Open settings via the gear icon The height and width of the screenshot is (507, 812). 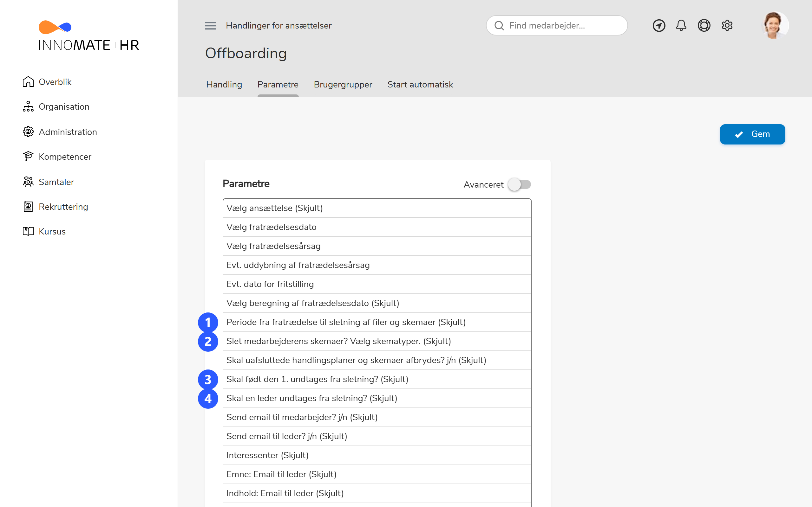point(727,25)
